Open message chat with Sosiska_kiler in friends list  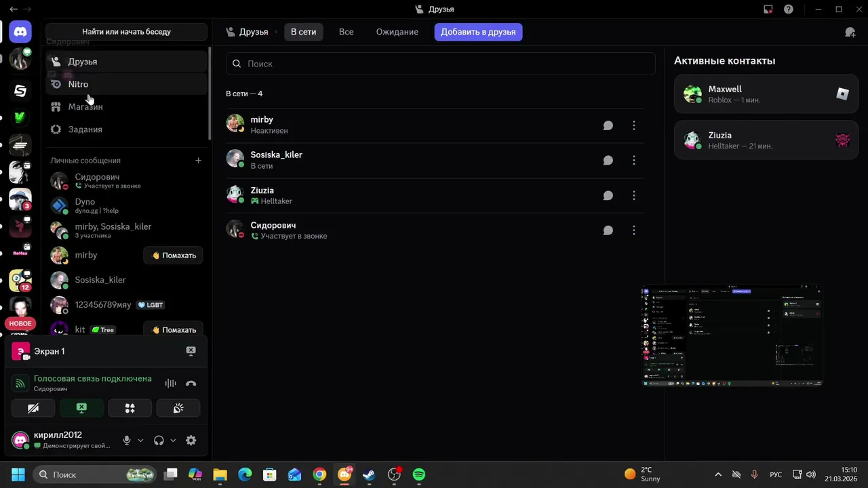click(608, 161)
